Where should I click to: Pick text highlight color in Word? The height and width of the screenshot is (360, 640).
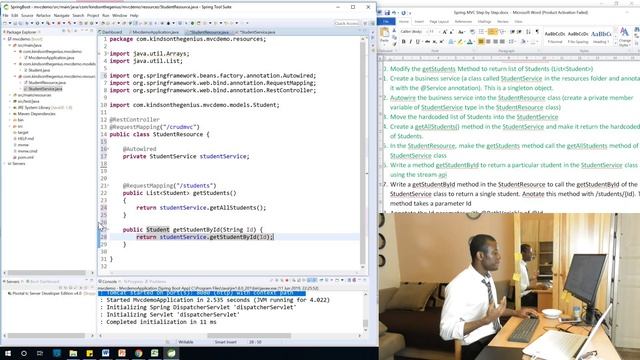460,41
